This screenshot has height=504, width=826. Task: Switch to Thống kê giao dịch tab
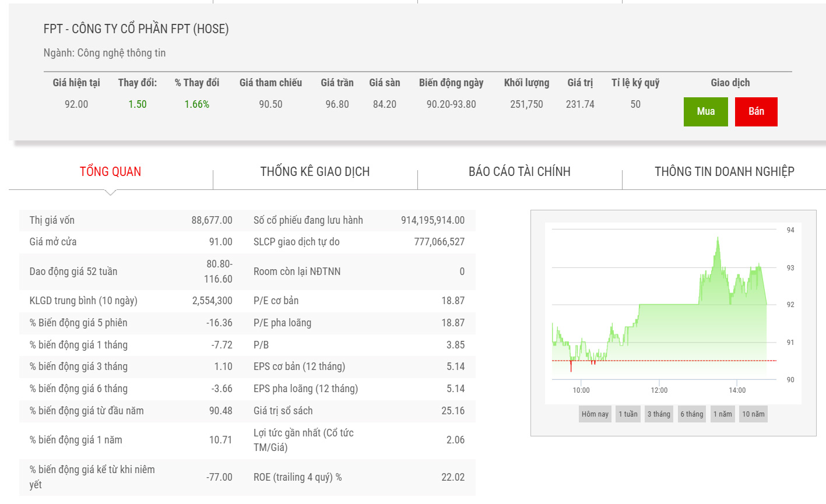315,171
